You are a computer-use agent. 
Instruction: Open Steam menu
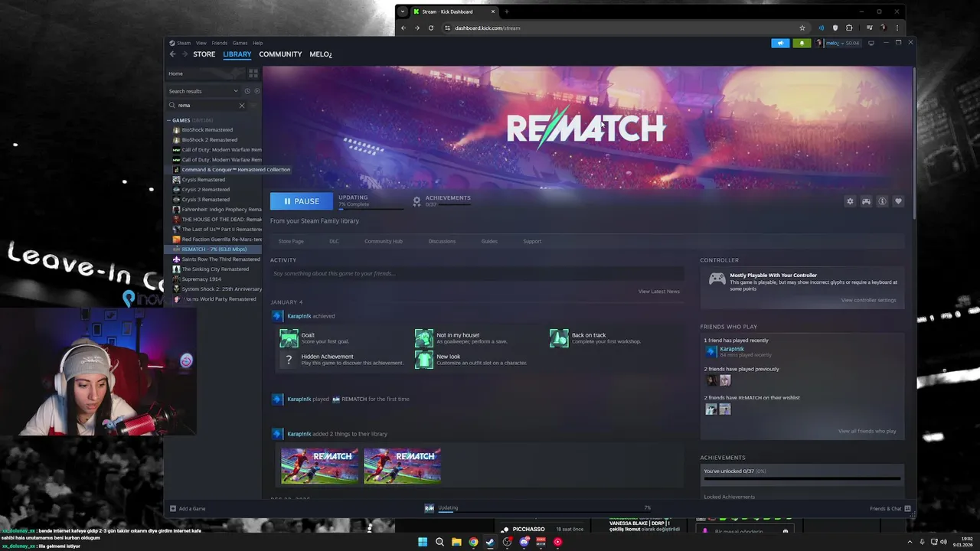[x=184, y=43]
